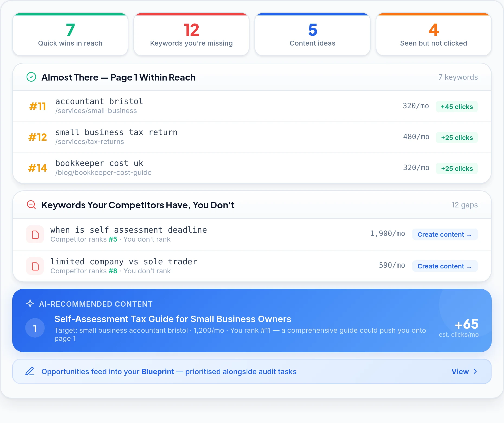Open the Quick wins in reach card

[x=70, y=34]
